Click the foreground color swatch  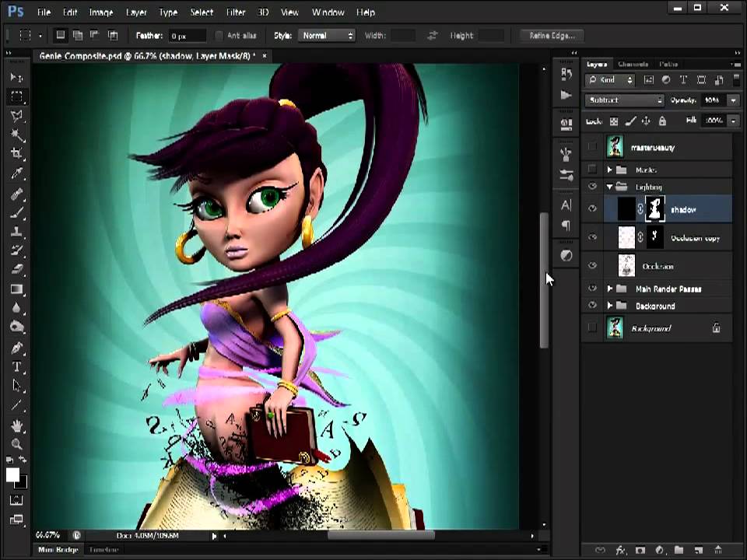pyautogui.click(x=13, y=474)
